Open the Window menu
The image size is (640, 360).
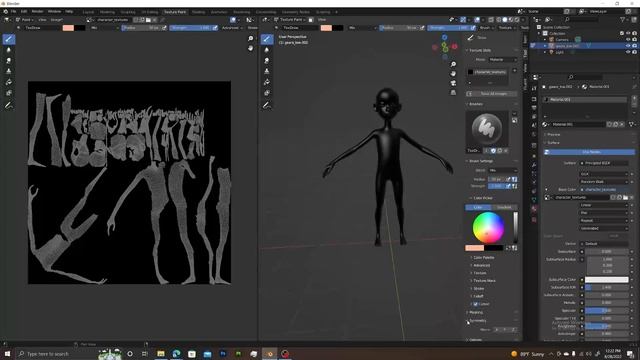pos(54,11)
